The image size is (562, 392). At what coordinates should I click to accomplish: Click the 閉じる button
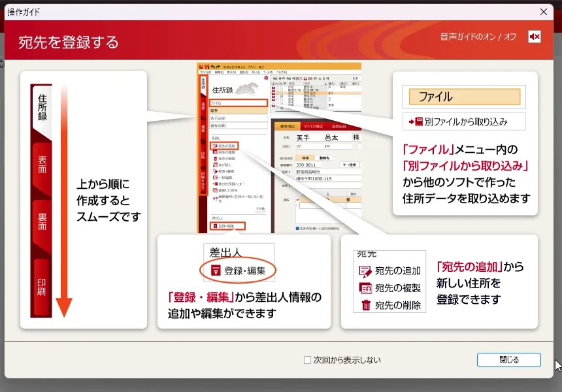[x=508, y=360]
